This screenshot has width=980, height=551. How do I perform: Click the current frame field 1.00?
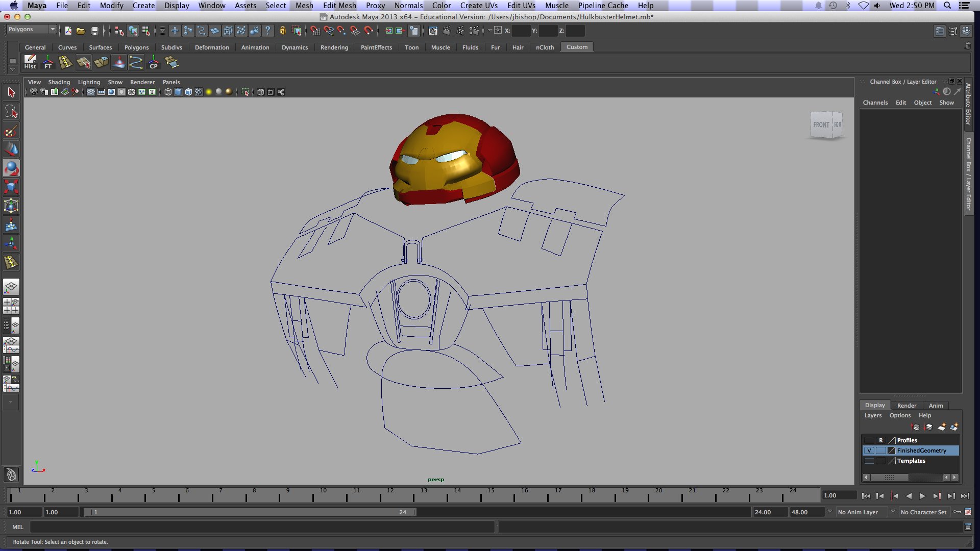tap(839, 495)
